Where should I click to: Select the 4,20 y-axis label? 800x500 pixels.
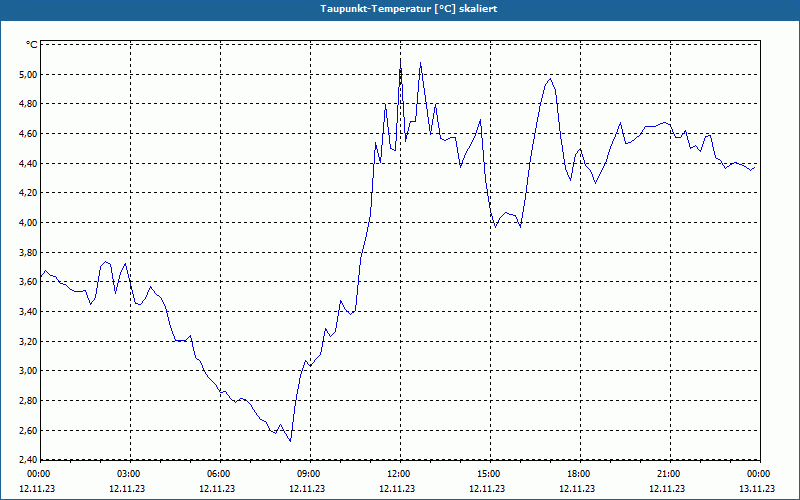[x=29, y=193]
